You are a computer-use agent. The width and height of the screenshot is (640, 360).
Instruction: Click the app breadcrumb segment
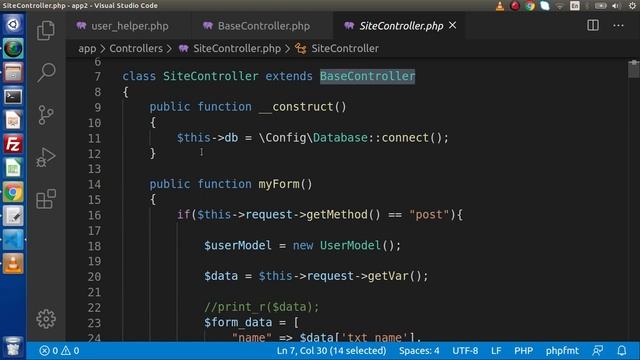[x=87, y=49]
